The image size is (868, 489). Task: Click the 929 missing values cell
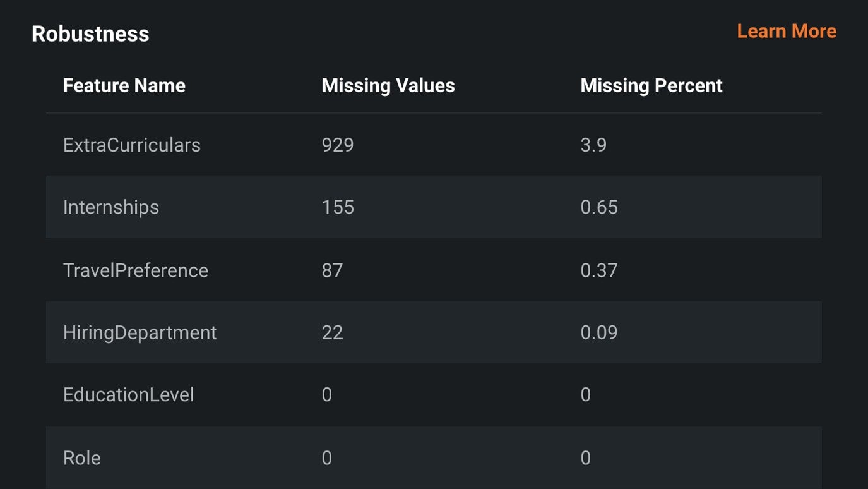point(338,145)
